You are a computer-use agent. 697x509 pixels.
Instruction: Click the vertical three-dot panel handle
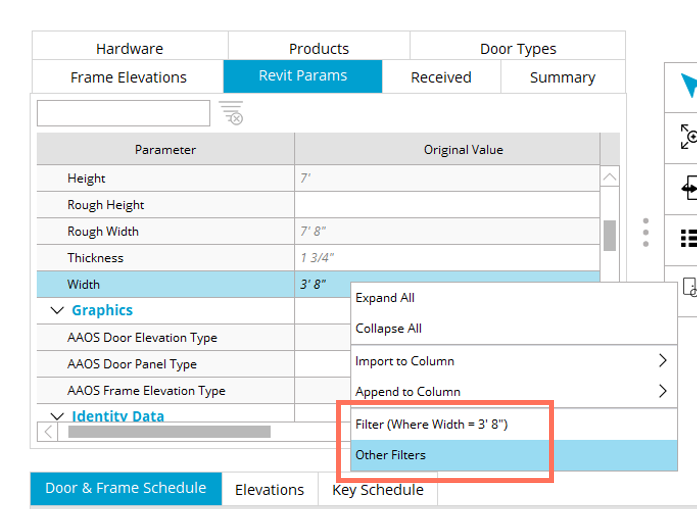click(645, 232)
